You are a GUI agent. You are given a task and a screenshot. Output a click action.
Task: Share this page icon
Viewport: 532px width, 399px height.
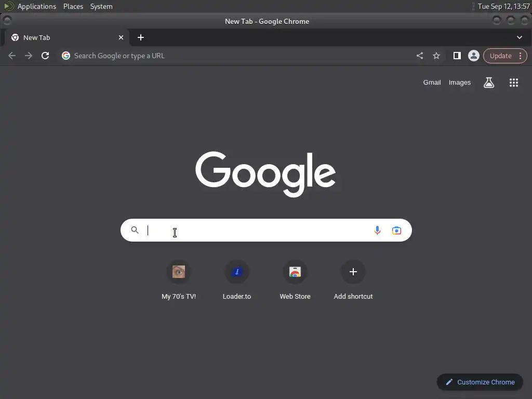click(420, 56)
